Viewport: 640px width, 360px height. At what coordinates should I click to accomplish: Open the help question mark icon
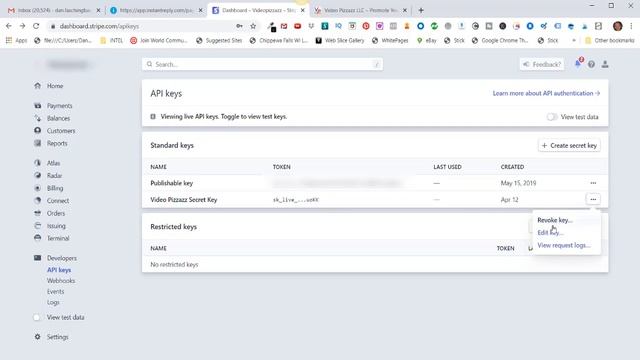(591, 64)
